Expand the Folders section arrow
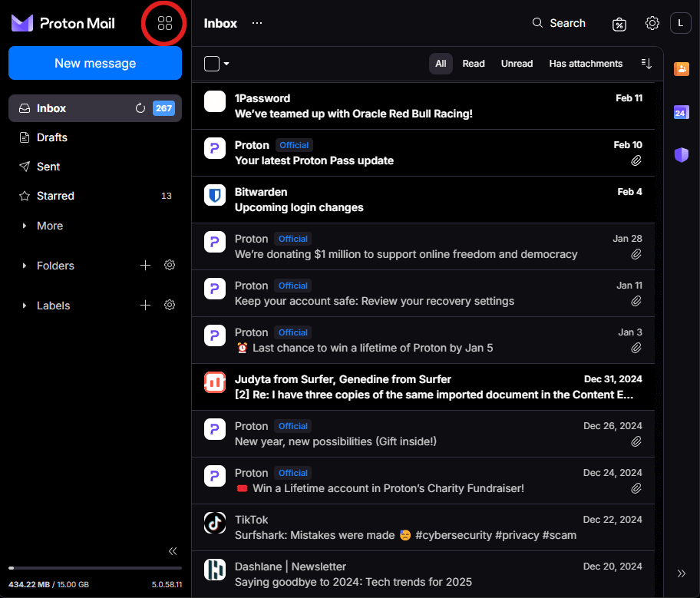The image size is (700, 598). click(24, 266)
